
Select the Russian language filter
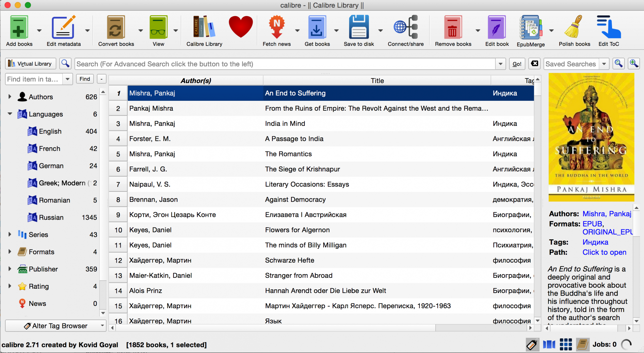[x=51, y=217]
